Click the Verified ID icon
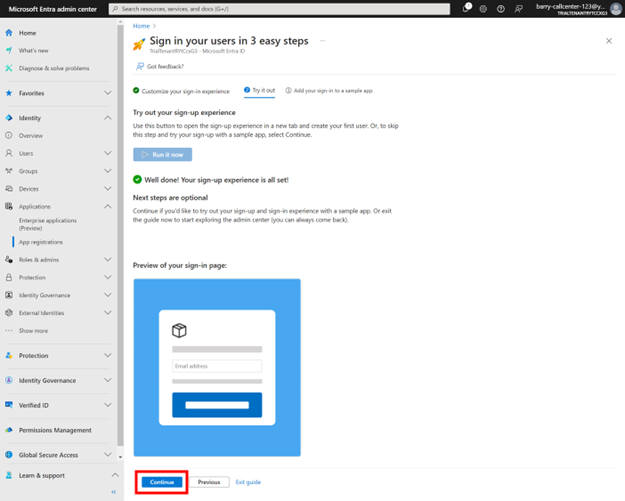Screen dimensions: 625x501 click(x=9, y=405)
